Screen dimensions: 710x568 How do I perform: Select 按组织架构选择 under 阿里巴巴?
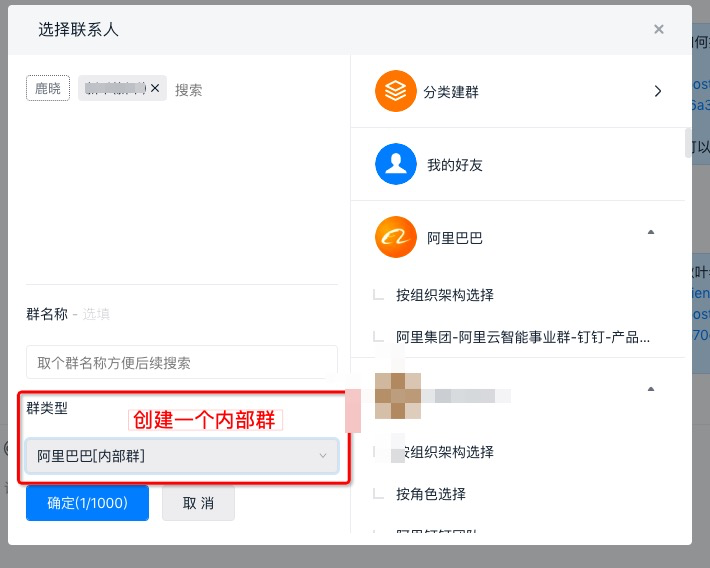(x=444, y=295)
